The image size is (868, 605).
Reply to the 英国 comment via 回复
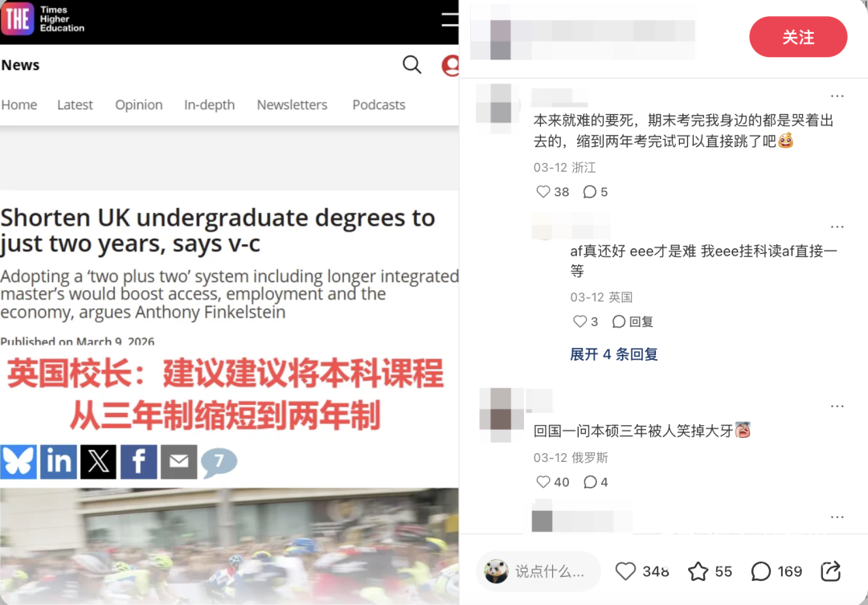633,321
